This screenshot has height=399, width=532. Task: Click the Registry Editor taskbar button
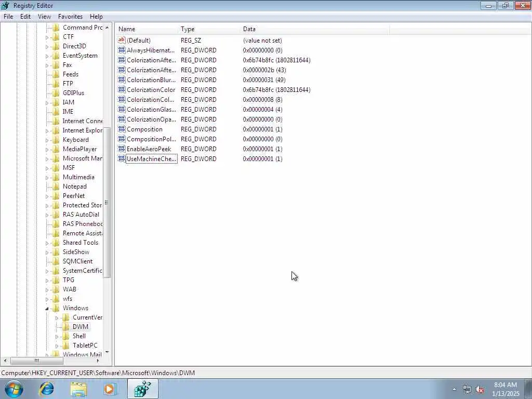142,389
